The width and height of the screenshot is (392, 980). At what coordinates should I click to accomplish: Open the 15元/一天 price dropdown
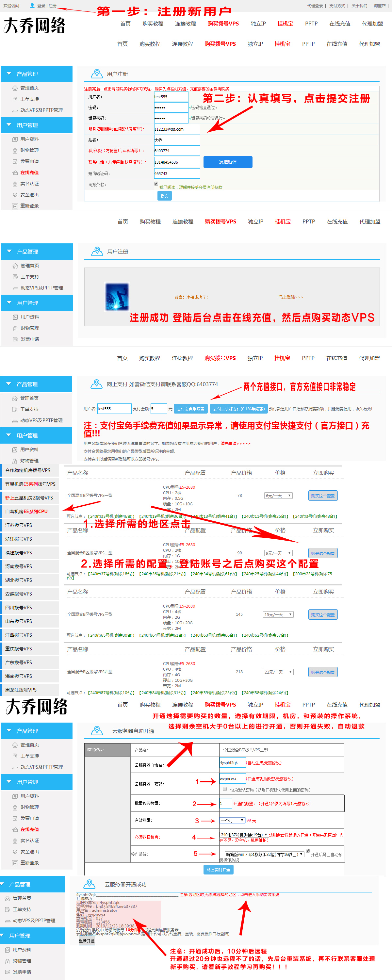click(278, 614)
